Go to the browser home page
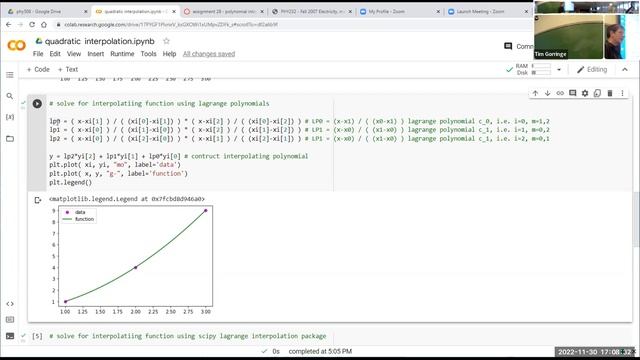 (44, 24)
